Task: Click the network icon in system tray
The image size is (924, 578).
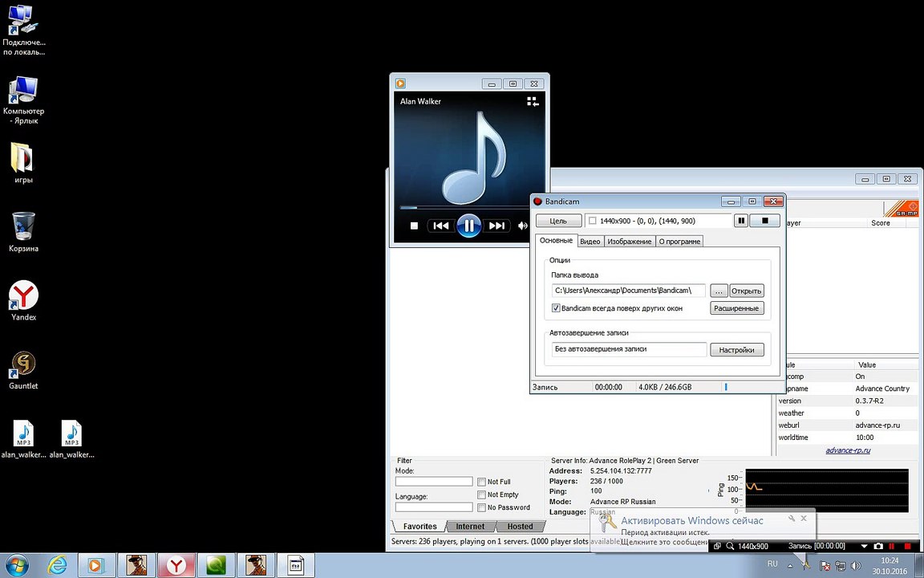Action: pos(841,566)
